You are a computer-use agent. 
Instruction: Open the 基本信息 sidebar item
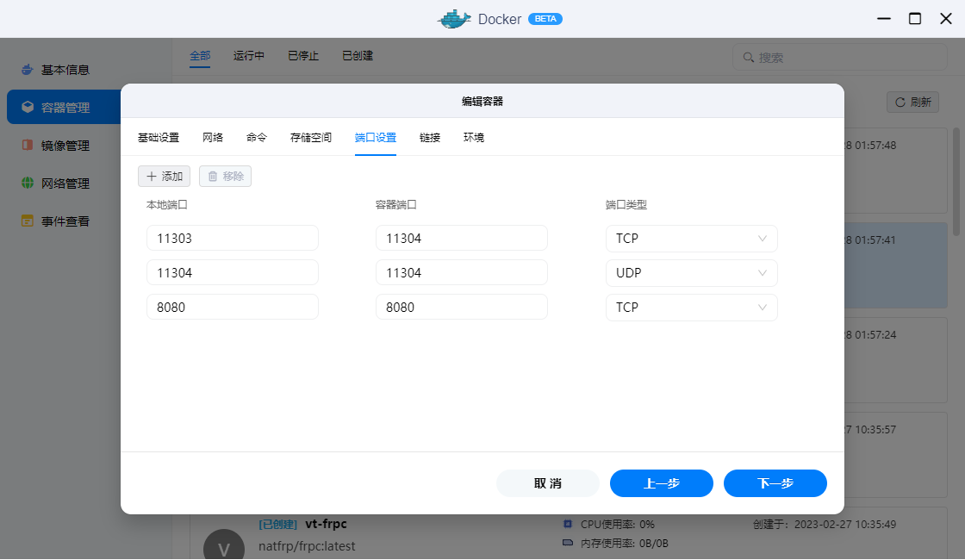65,70
